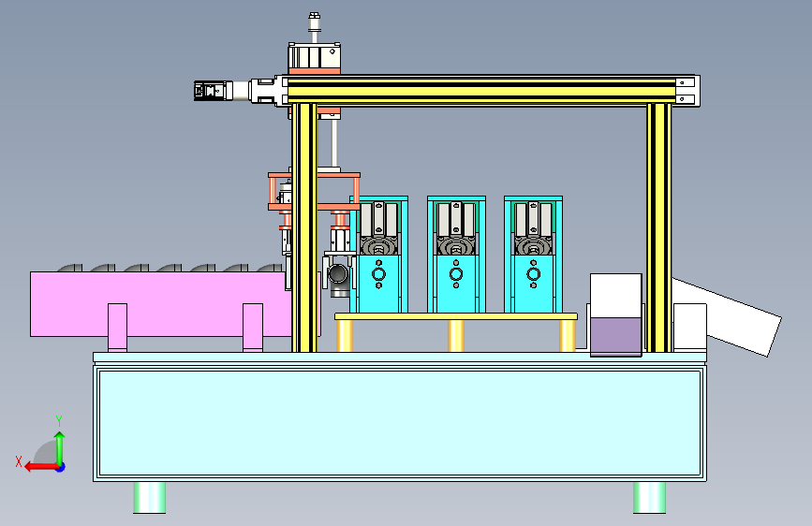Select the left green machine foot
812x526 pixels.
tap(150, 498)
